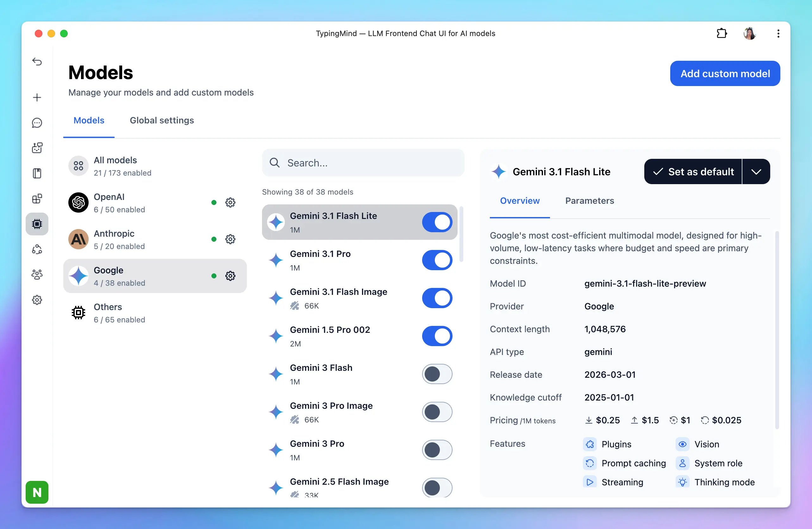Click the Streaming play feature icon
This screenshot has height=529, width=812.
[590, 482]
